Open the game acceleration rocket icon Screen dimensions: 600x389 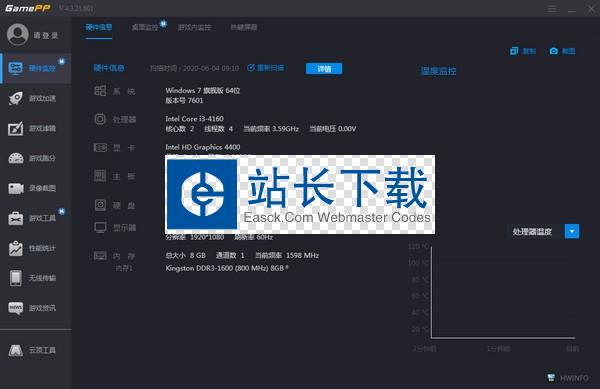coord(16,98)
